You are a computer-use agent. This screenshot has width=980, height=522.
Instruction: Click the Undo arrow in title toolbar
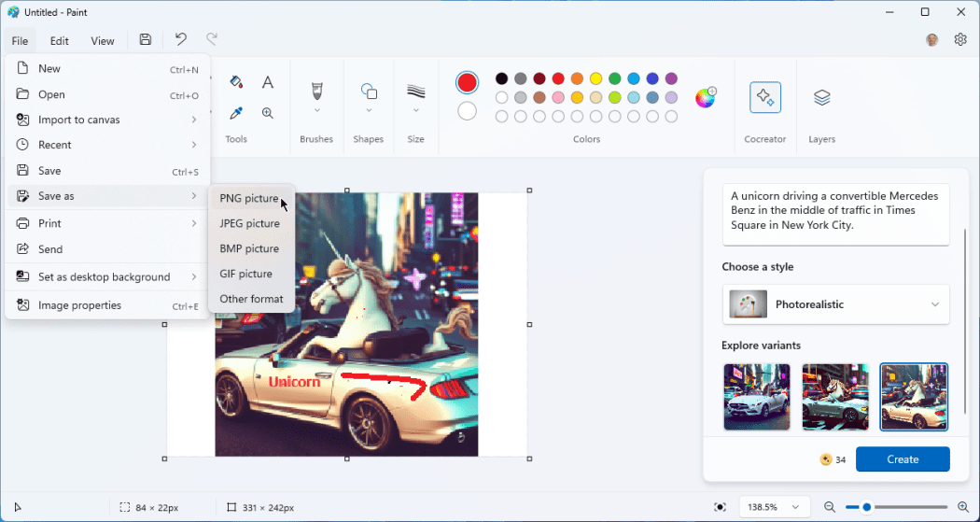coord(181,39)
